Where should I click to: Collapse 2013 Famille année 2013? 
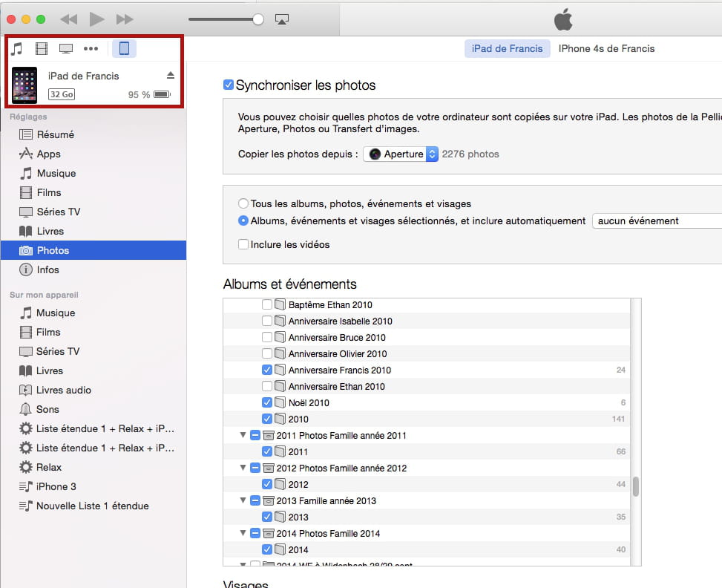[243, 500]
